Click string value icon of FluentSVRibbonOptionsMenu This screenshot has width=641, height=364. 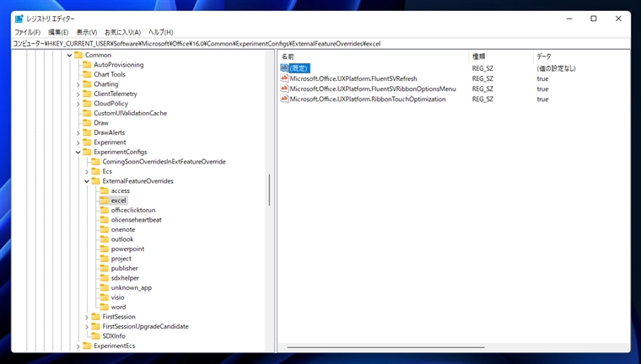coord(284,88)
